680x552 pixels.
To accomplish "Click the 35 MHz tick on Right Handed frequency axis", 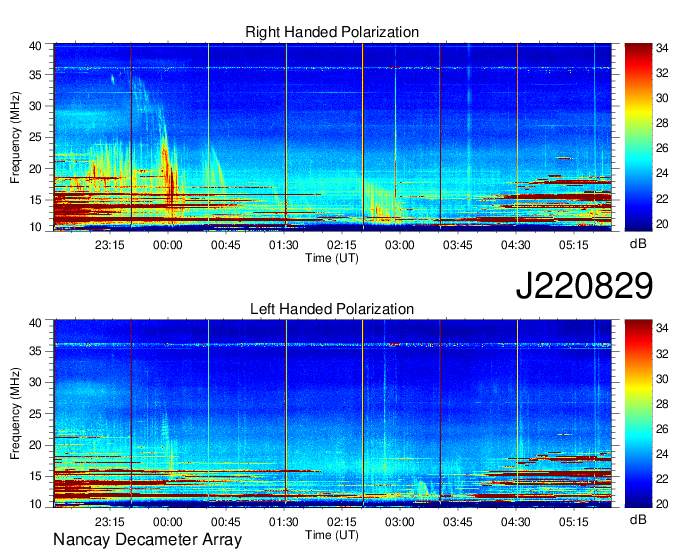I will point(35,75).
